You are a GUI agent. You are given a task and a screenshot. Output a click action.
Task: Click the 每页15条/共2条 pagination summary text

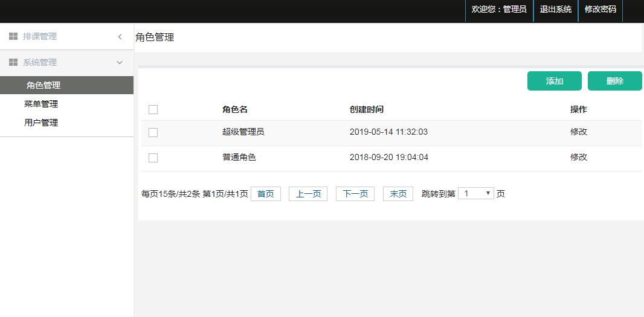pos(171,194)
